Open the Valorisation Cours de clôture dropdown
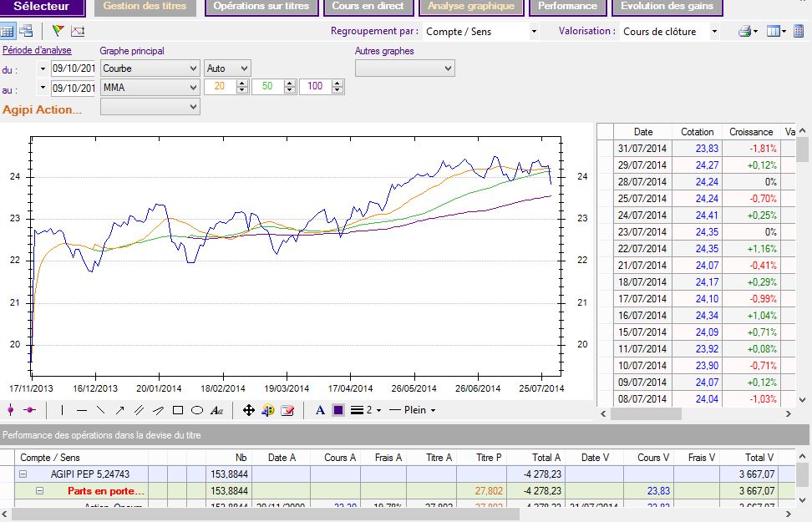This screenshot has height=522, width=812. click(714, 32)
